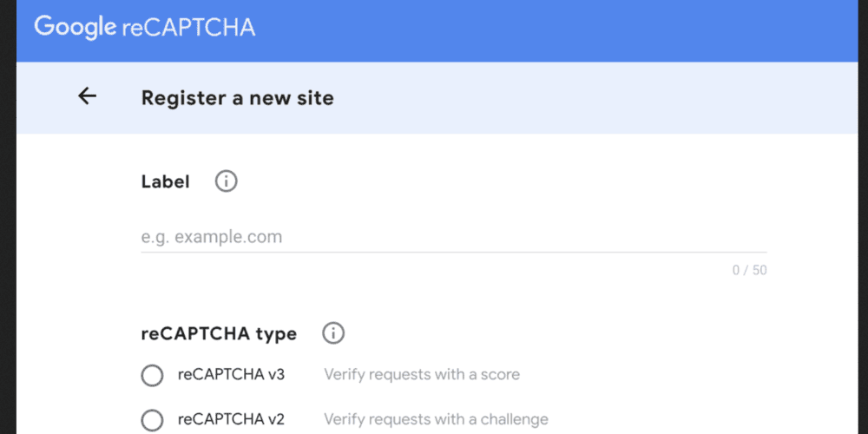Click the Google word in the logo
The height and width of the screenshot is (434, 868).
tap(74, 27)
